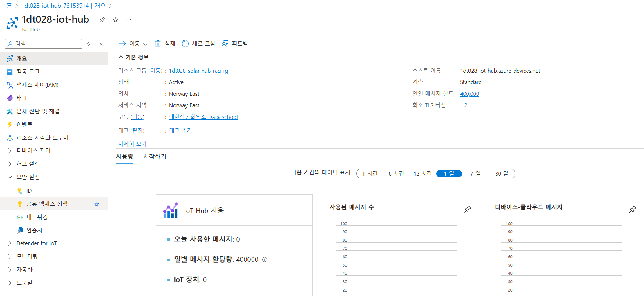Pin the 디바이스-클라우드 메시지 chart
This screenshot has width=644, height=296.
click(x=632, y=210)
